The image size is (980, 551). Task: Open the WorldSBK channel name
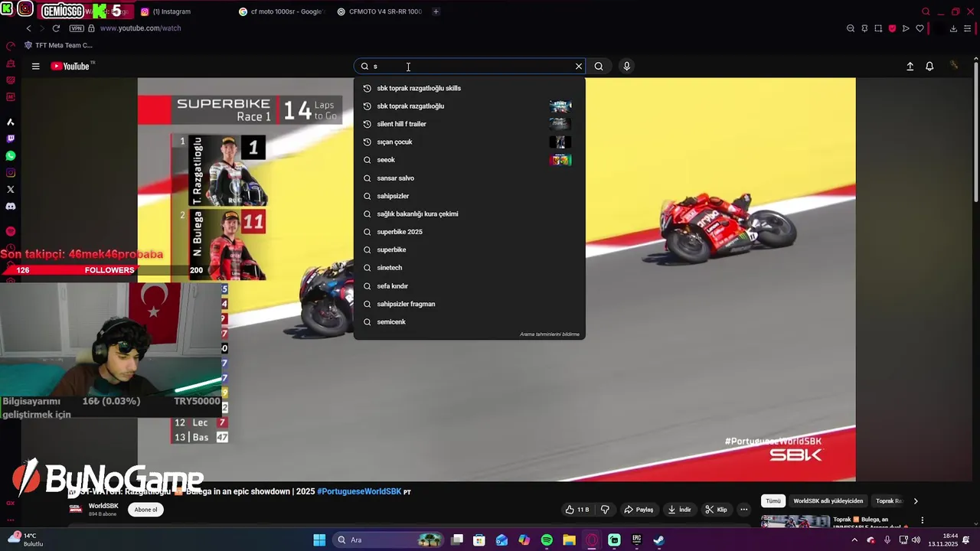103,506
